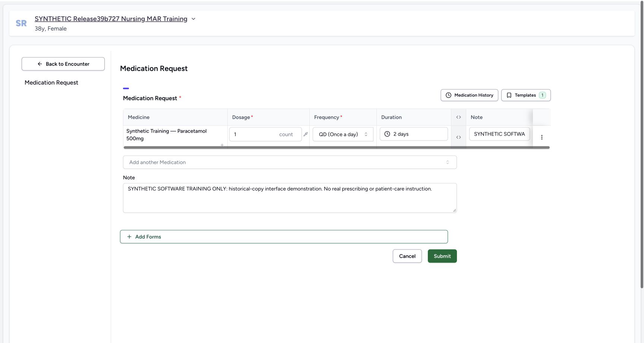Viewport: 644px width, 343px height.
Task: Toggle column expand icon in the table header
Action: click(458, 117)
